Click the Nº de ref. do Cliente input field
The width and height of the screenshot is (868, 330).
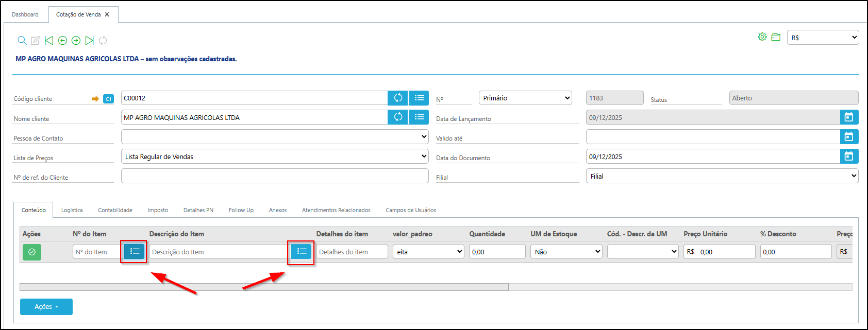point(275,176)
